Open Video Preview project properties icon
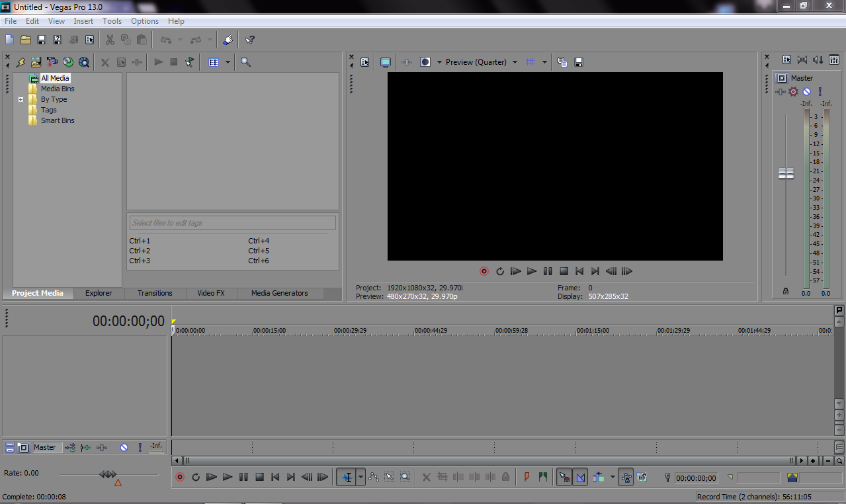 (365, 62)
